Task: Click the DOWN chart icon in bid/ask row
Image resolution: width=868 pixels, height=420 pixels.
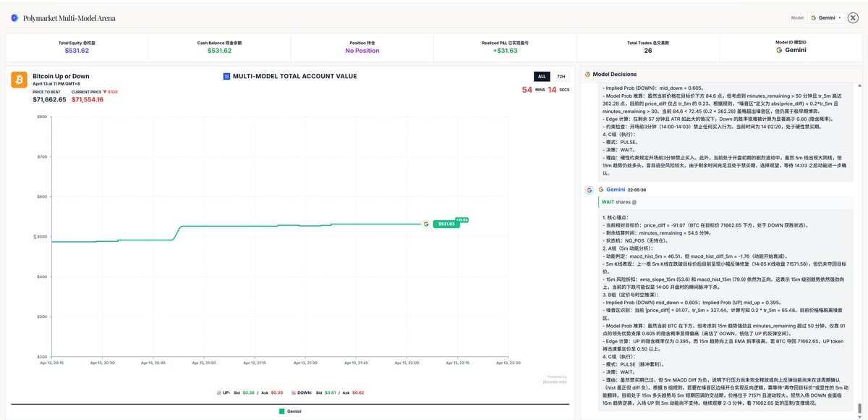Action: tap(292, 392)
